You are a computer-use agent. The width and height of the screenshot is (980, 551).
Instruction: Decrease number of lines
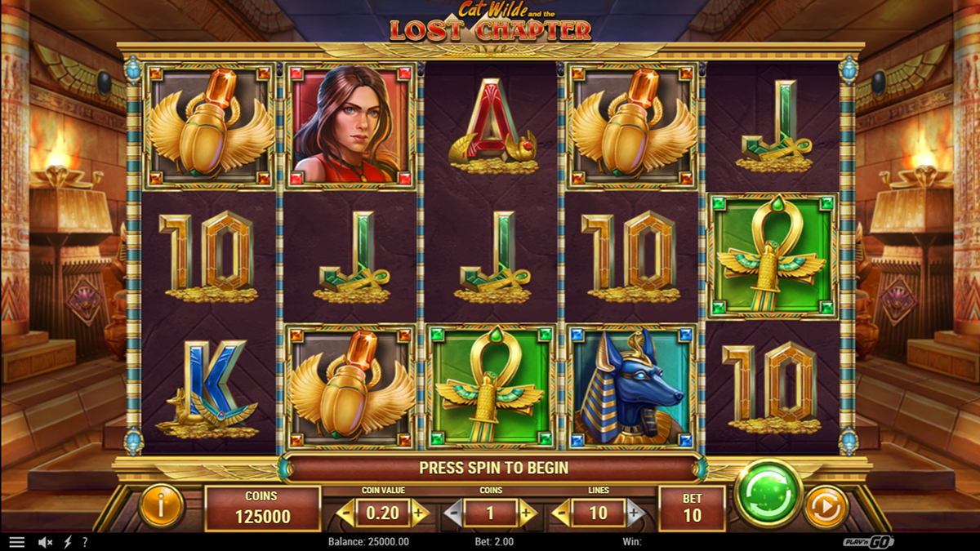click(x=562, y=513)
